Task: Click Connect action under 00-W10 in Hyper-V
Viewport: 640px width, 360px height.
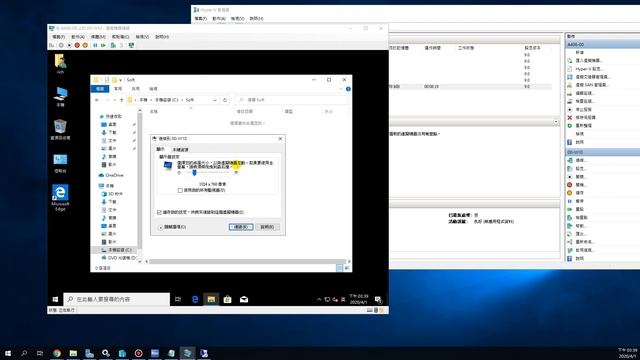Action: coord(580,160)
